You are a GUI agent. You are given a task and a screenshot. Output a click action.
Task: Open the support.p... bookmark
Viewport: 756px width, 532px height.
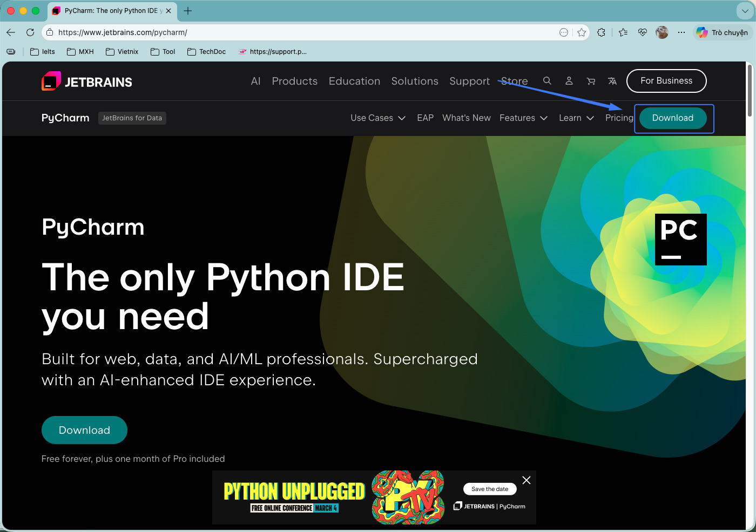pyautogui.click(x=272, y=52)
